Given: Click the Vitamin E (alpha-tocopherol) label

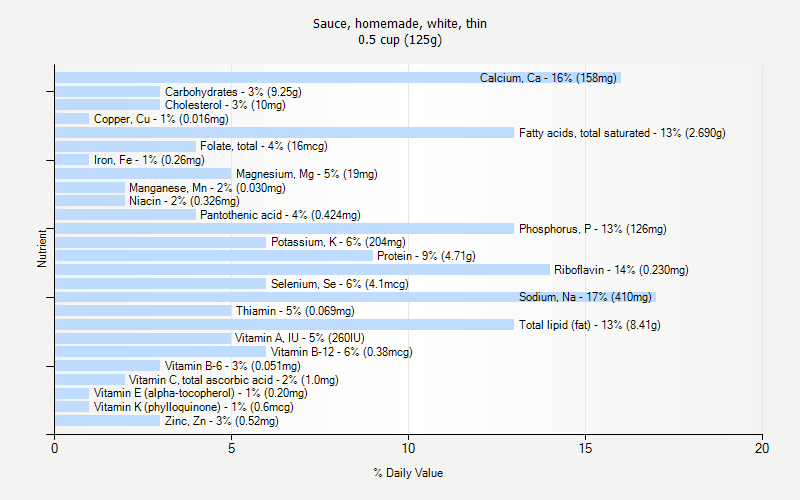Looking at the screenshot, I should click(201, 393).
